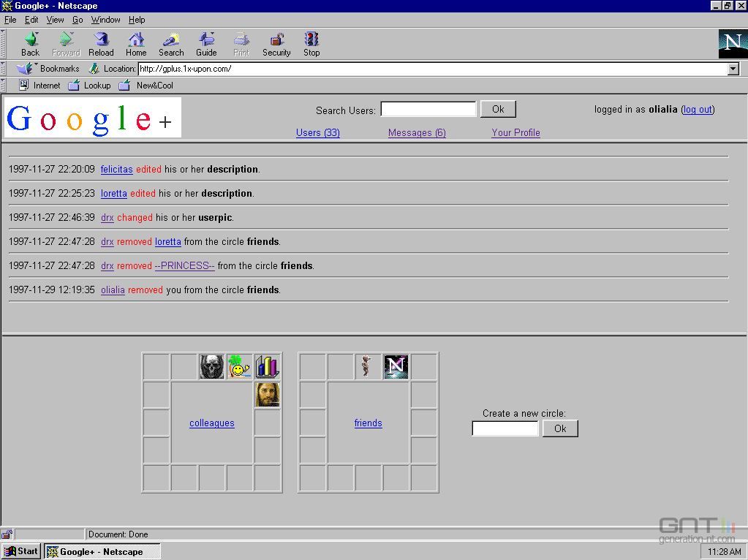Open the Users (33) link
Viewport: 748px width, 560px height.
318,132
